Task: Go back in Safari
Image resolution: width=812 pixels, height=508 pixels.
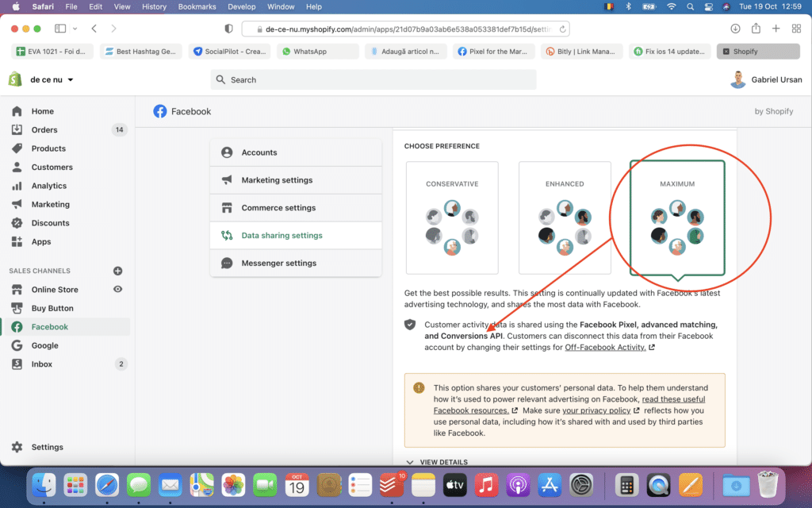Action: (x=94, y=29)
